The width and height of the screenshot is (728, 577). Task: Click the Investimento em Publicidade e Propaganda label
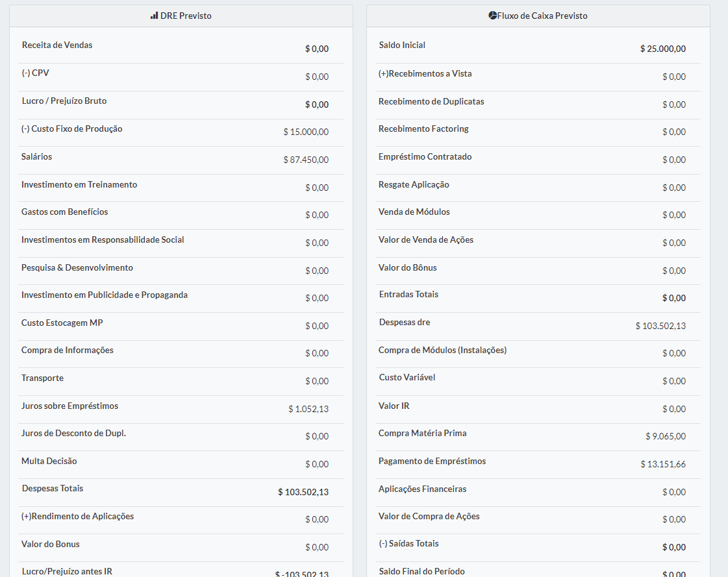pyautogui.click(x=104, y=295)
